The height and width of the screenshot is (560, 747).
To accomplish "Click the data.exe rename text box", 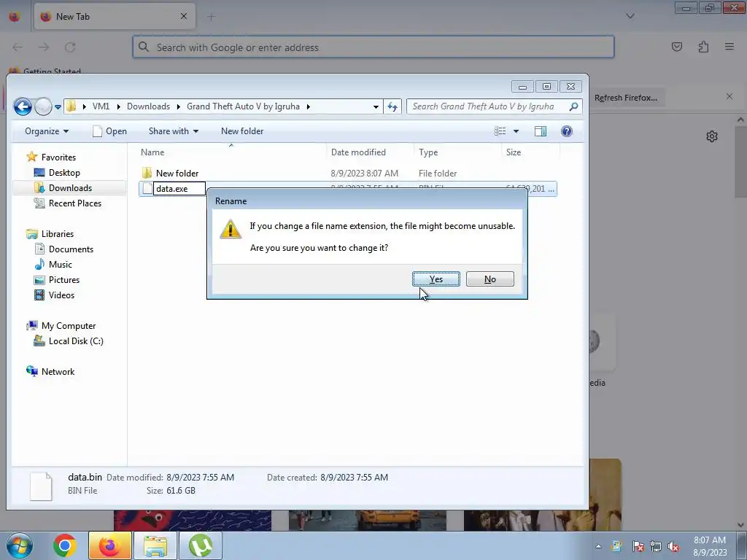I will click(x=179, y=189).
